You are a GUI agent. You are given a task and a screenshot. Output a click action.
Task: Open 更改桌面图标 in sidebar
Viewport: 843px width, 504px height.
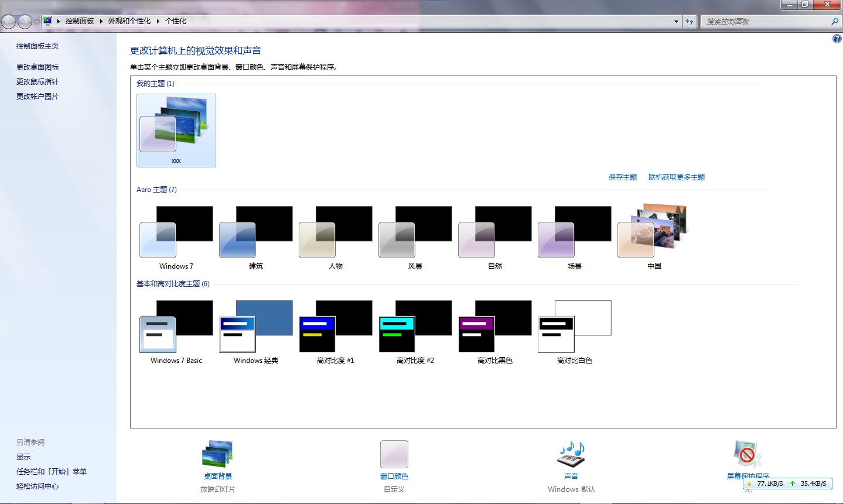pos(37,67)
